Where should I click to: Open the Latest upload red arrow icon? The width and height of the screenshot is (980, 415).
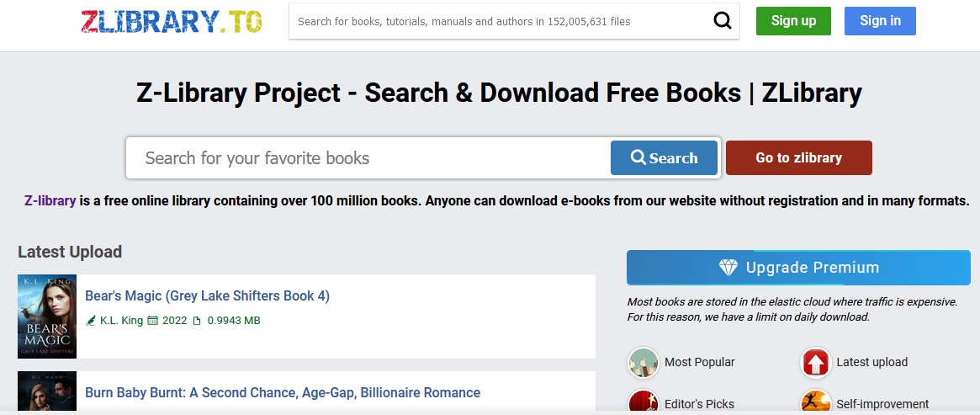815,362
